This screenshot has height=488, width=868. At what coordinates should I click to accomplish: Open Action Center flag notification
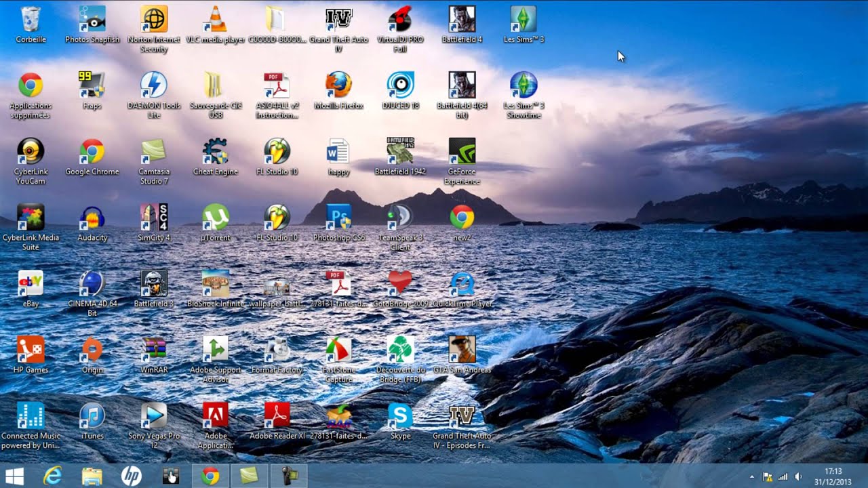(x=768, y=477)
